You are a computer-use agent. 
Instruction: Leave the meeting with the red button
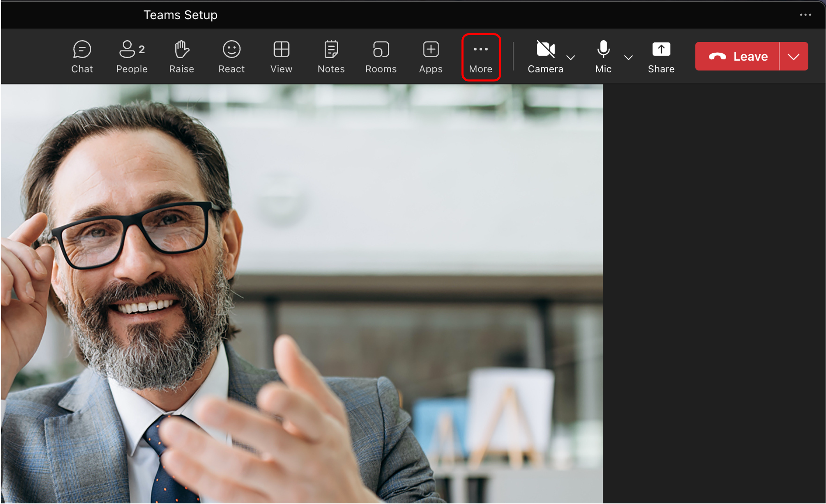pyautogui.click(x=737, y=57)
